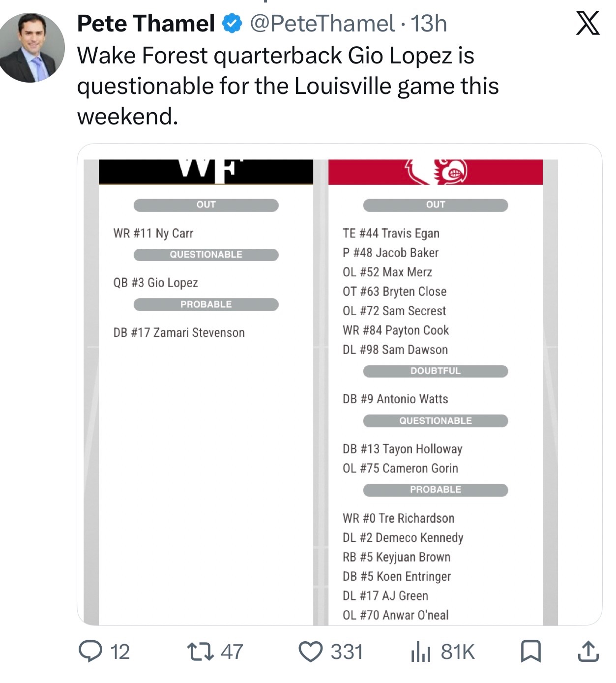
Task: Bookmark this post
Action: [530, 652]
